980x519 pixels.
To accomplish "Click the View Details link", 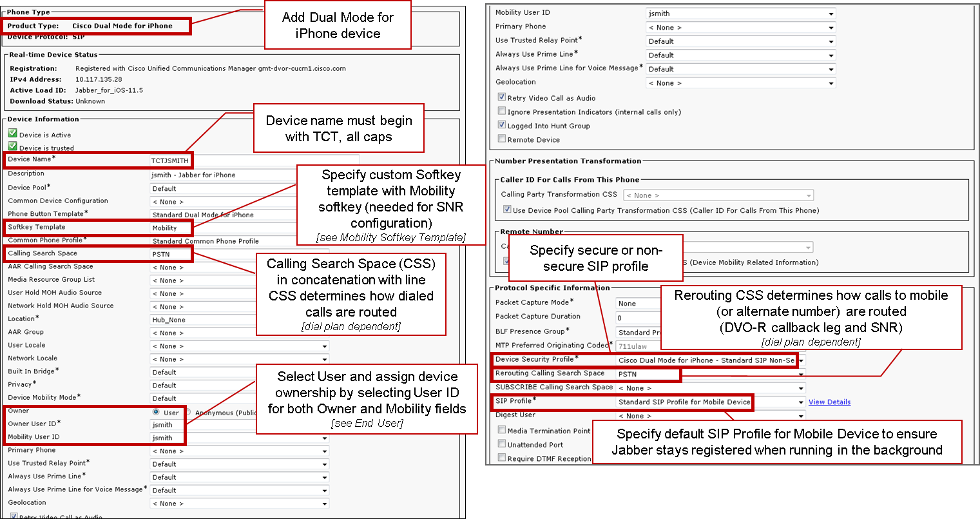I will click(829, 402).
